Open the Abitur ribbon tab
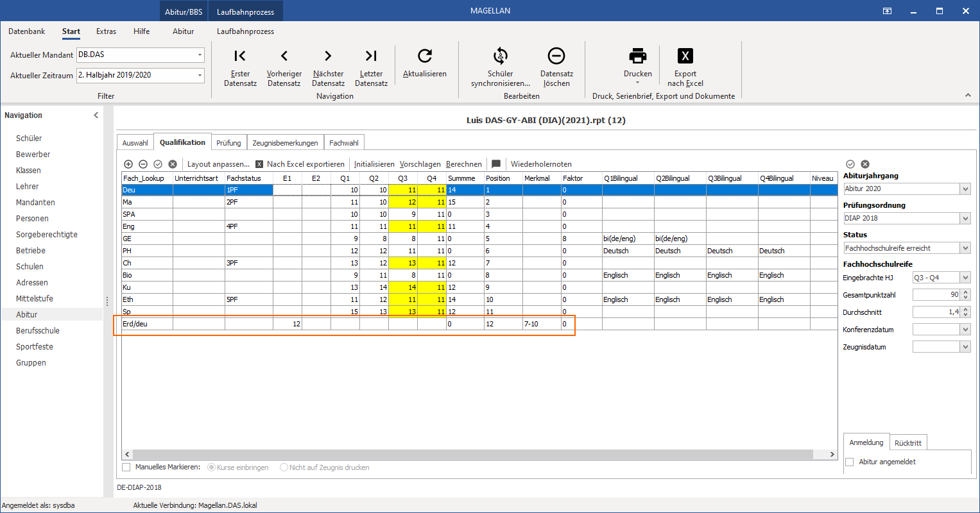The width and height of the screenshot is (980, 513). 184,31
